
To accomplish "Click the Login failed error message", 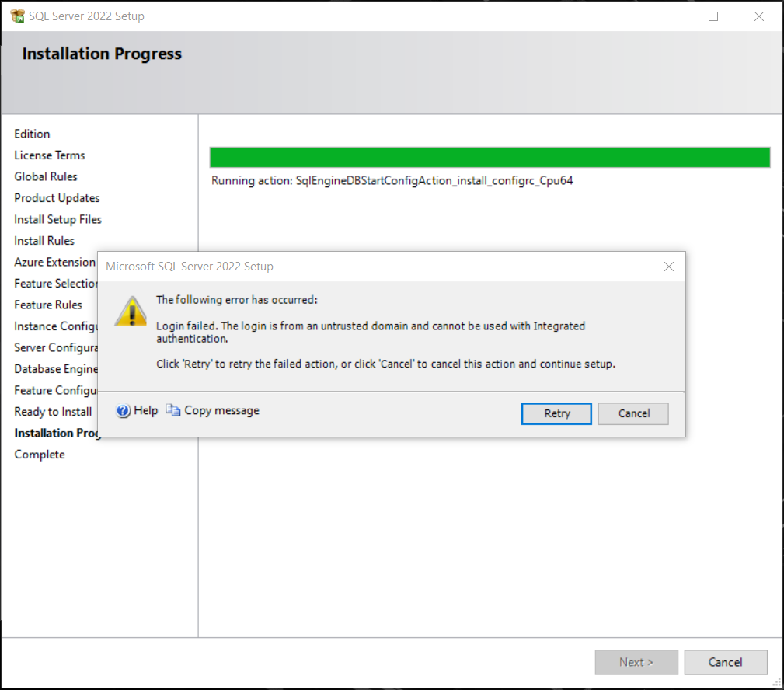I will pyautogui.click(x=371, y=332).
